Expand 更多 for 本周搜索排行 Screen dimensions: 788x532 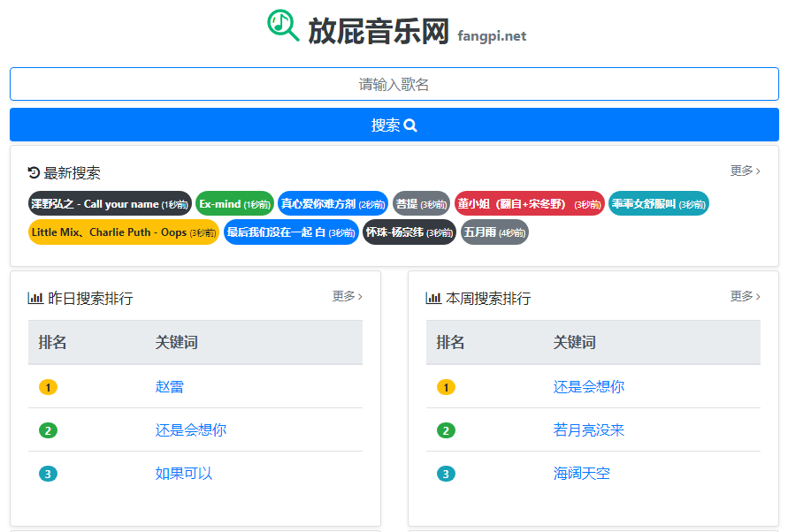744,297
